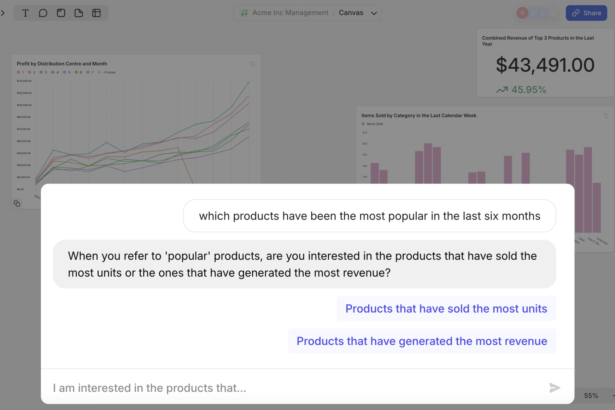Choose 'Products that have generated the most revenue'

tap(421, 341)
